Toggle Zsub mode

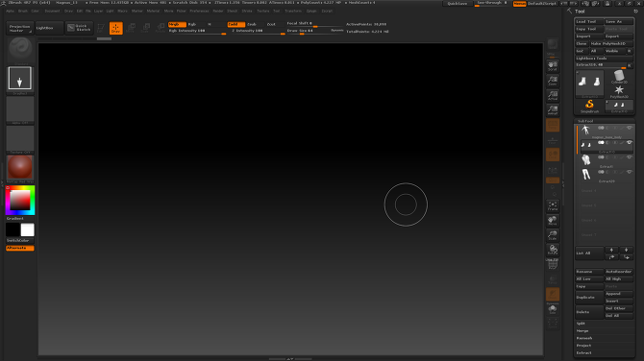pos(252,24)
